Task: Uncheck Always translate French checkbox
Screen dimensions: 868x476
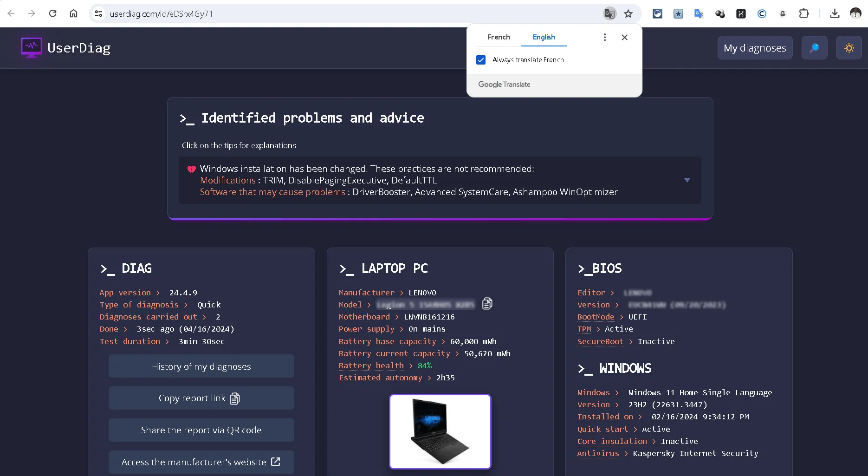Action: [481, 60]
